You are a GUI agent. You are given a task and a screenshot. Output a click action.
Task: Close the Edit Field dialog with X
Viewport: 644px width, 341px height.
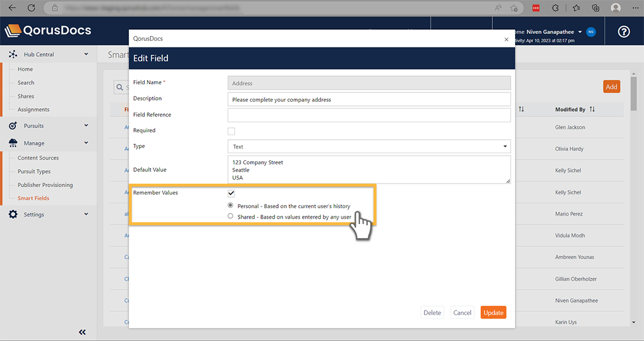click(x=506, y=39)
